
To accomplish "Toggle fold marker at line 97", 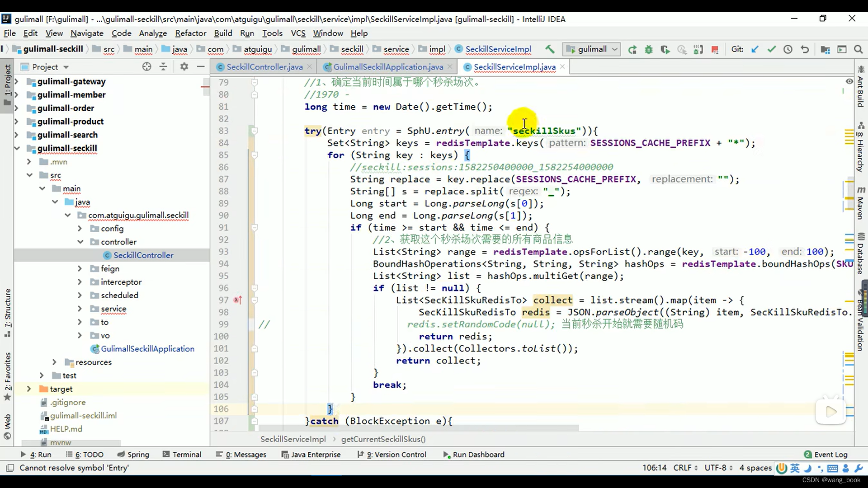I will tap(255, 300).
